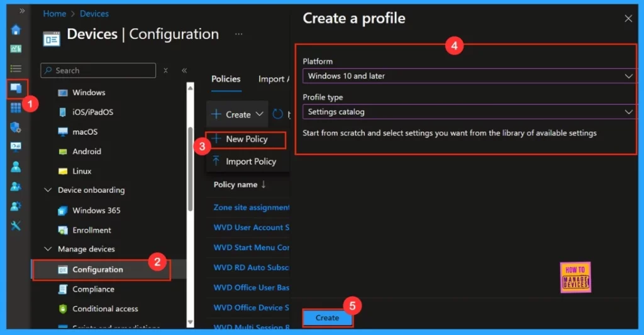Open All services list icon
The width and height of the screenshot is (644, 335).
(16, 69)
